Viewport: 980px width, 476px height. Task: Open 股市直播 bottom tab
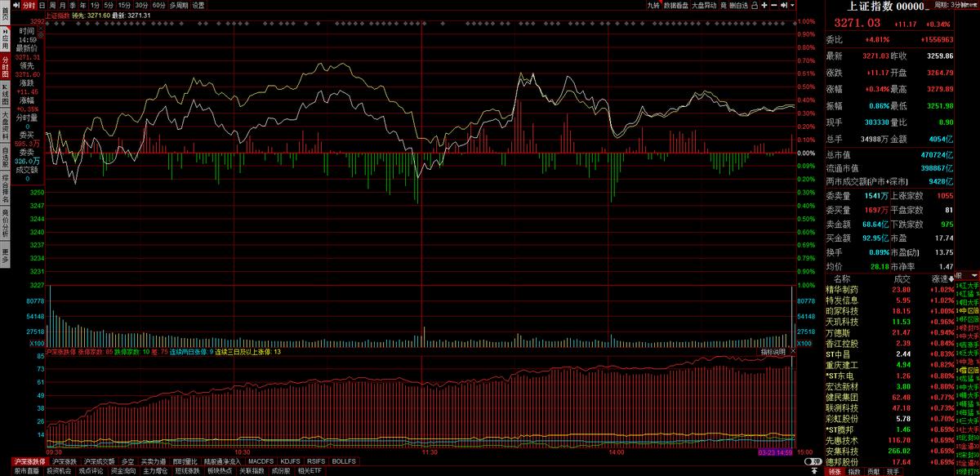click(x=27, y=471)
